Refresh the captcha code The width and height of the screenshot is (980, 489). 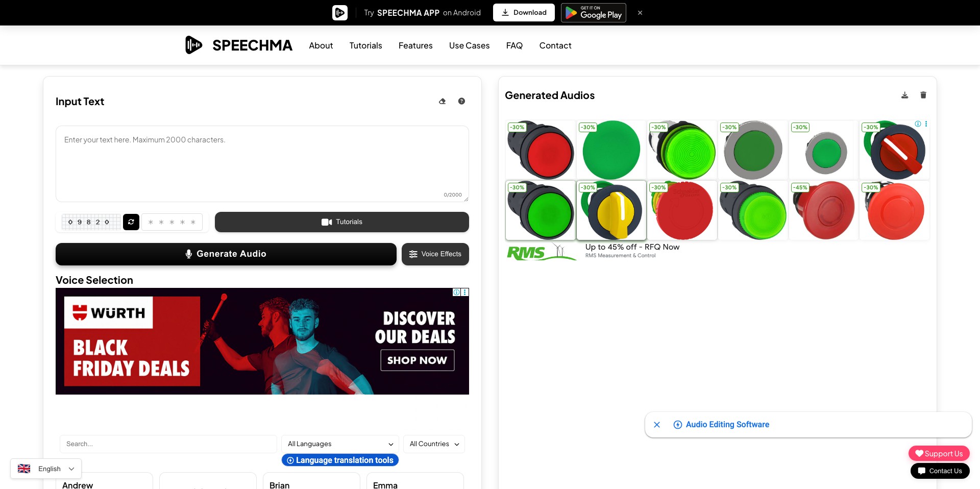131,222
